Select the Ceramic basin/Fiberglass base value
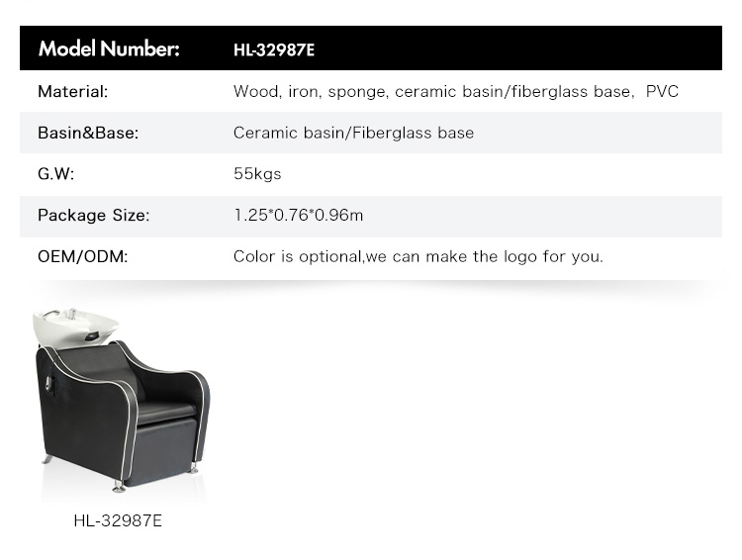742x560 pixels. [353, 133]
